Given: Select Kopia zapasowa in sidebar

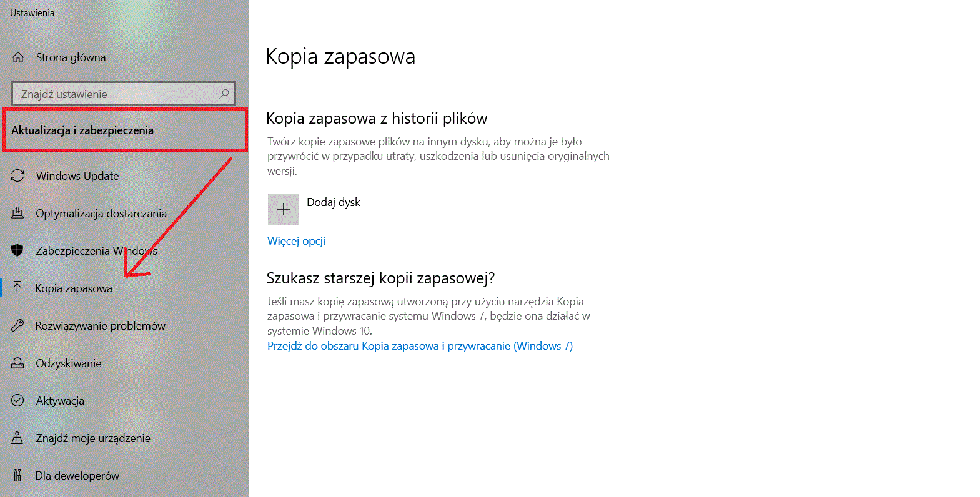Looking at the screenshot, I should pyautogui.click(x=74, y=288).
